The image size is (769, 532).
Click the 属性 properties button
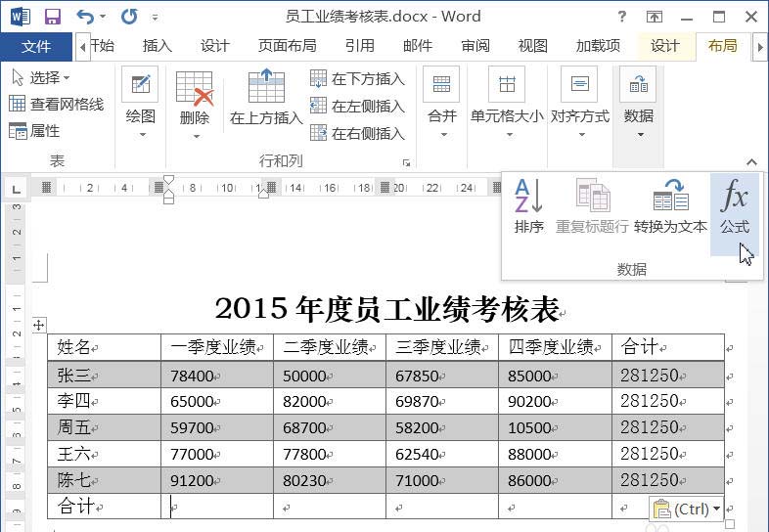34,131
